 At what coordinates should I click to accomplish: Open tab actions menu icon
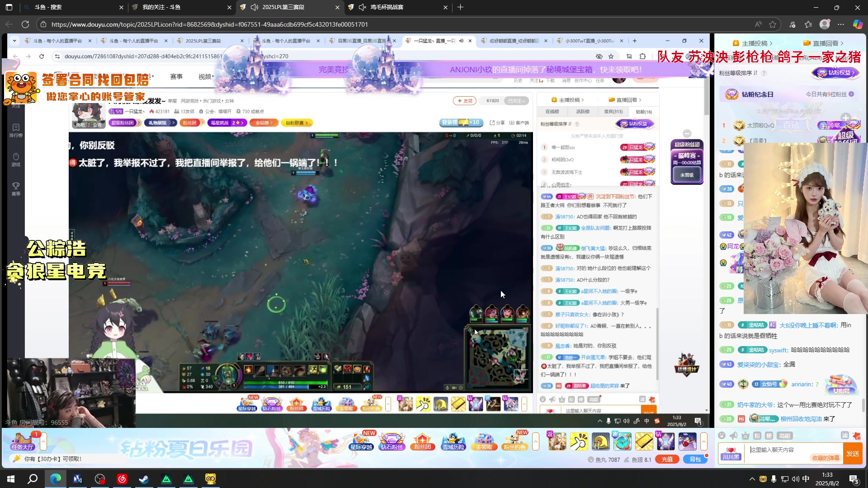(x=9, y=7)
